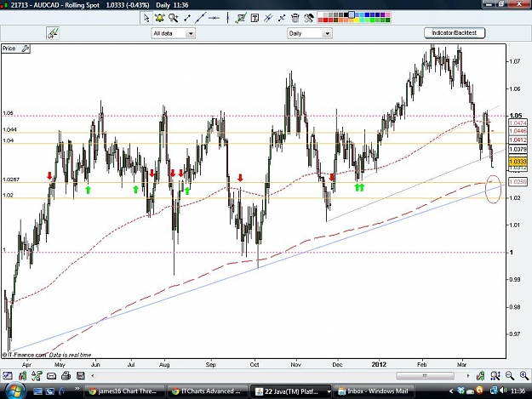
Task: Pick the dark green color swatch
Action: pos(388,20)
